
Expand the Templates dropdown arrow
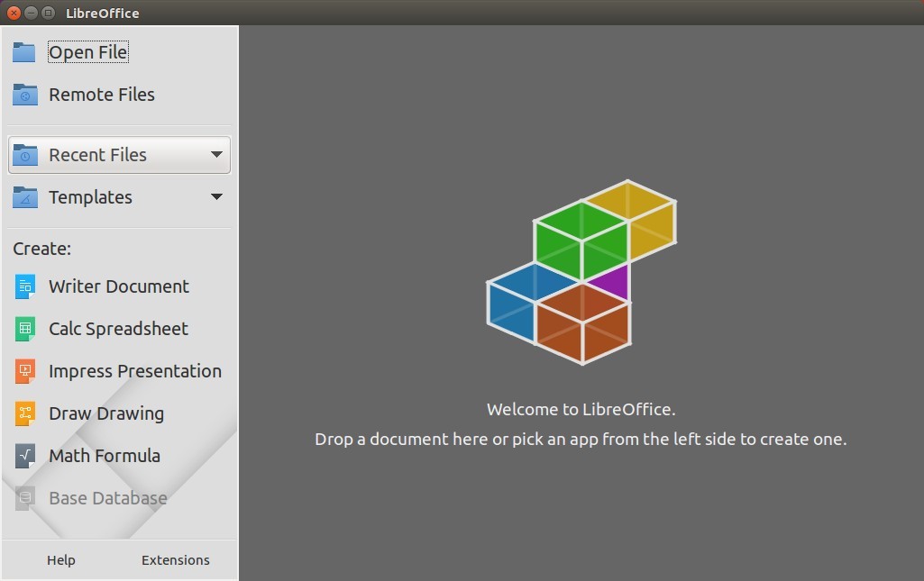point(217,196)
